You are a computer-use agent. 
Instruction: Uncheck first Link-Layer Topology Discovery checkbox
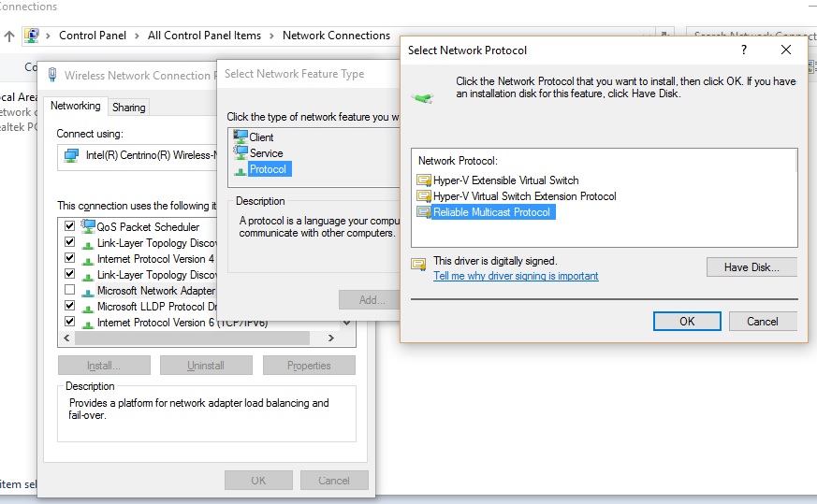70,242
